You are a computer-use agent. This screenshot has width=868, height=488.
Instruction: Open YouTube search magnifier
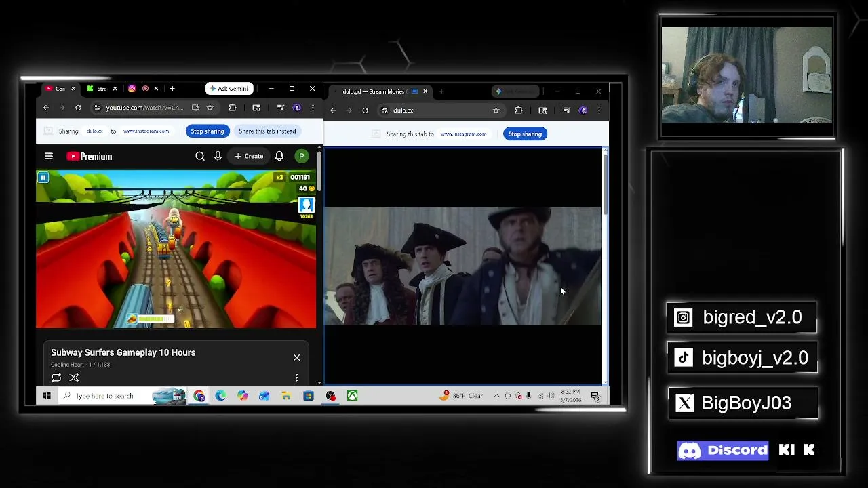200,157
